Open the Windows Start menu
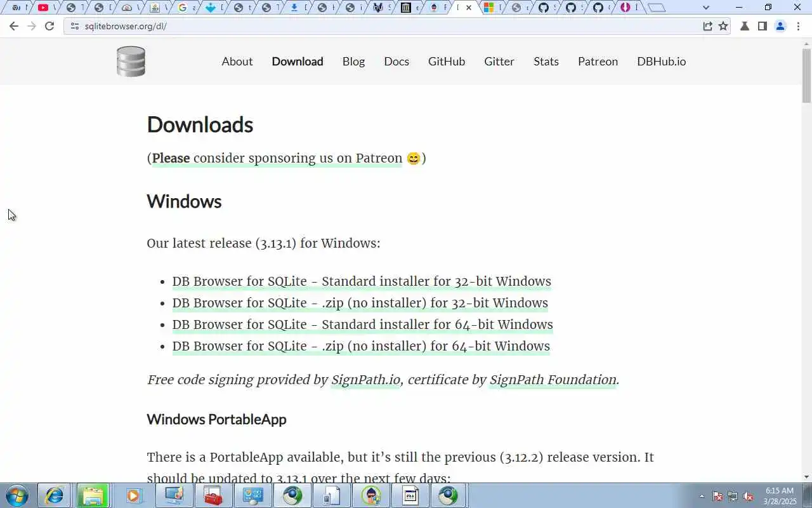 point(17,495)
